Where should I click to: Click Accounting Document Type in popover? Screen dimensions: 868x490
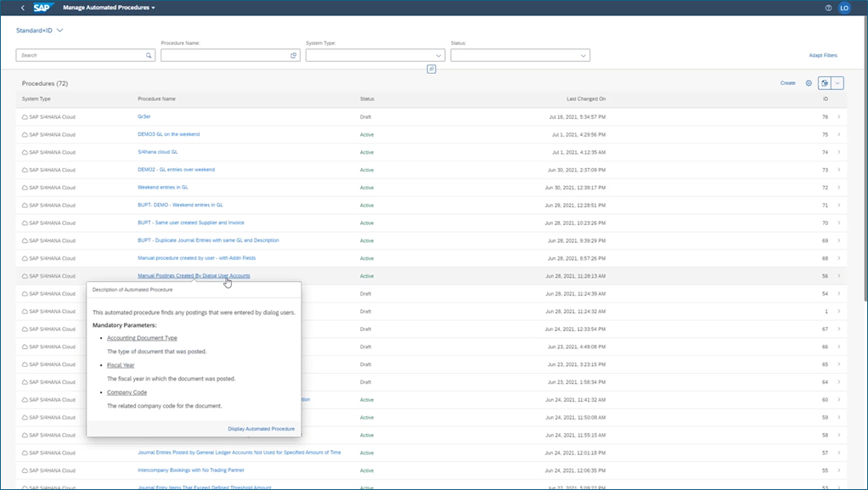[143, 338]
